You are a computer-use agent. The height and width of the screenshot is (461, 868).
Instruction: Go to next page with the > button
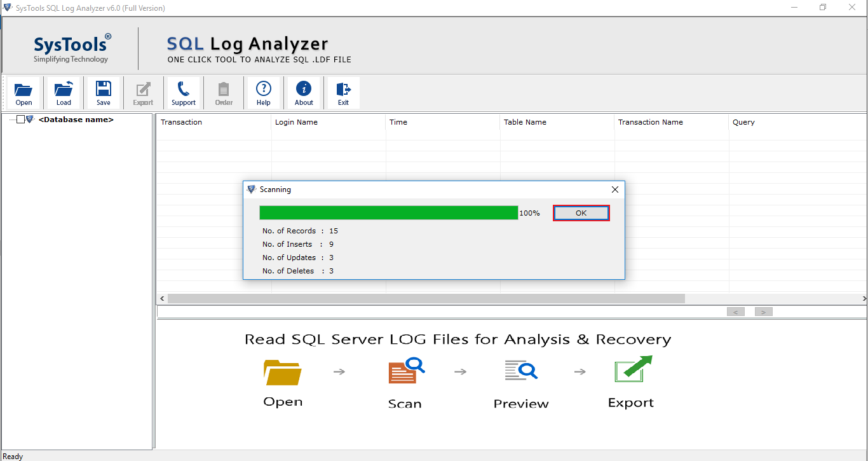pos(764,312)
